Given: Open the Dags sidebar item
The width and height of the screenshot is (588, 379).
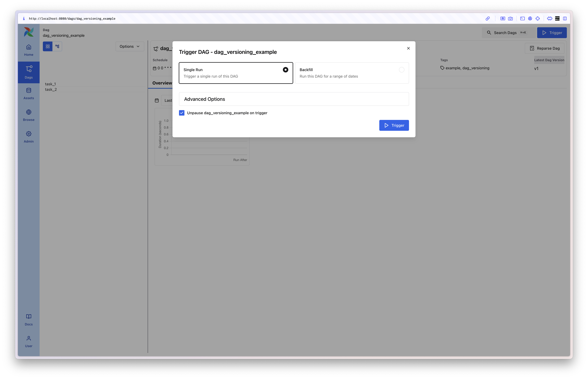Looking at the screenshot, I should [x=28, y=72].
